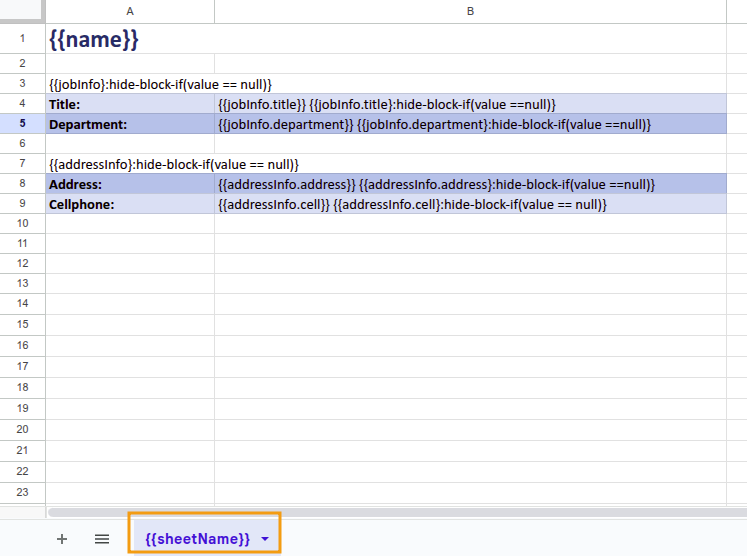Select column A header
Screen dimensions: 747x556
coord(129,11)
